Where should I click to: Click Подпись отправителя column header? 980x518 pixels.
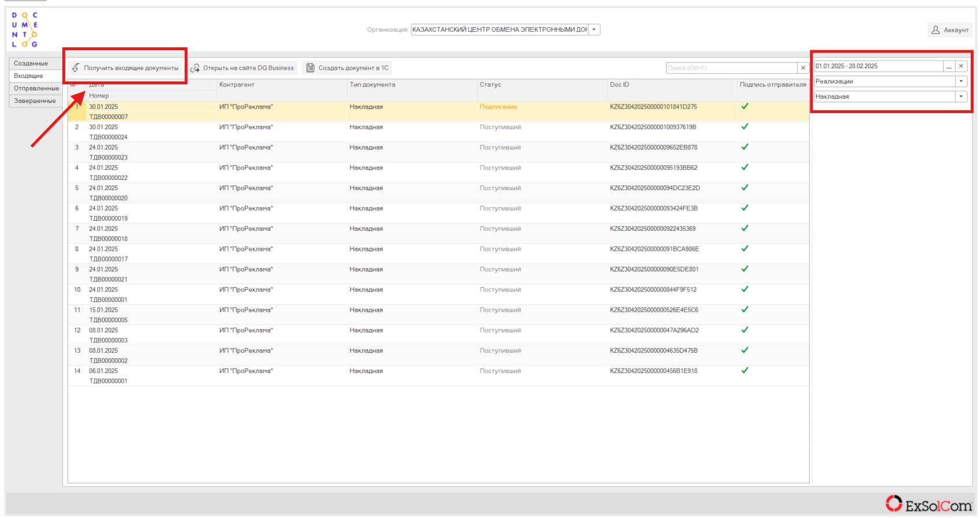(x=773, y=85)
